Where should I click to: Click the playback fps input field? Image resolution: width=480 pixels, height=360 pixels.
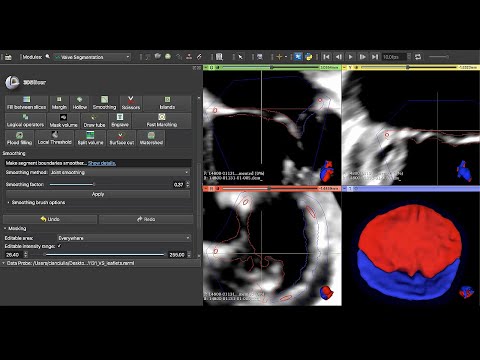pyautogui.click(x=394, y=57)
